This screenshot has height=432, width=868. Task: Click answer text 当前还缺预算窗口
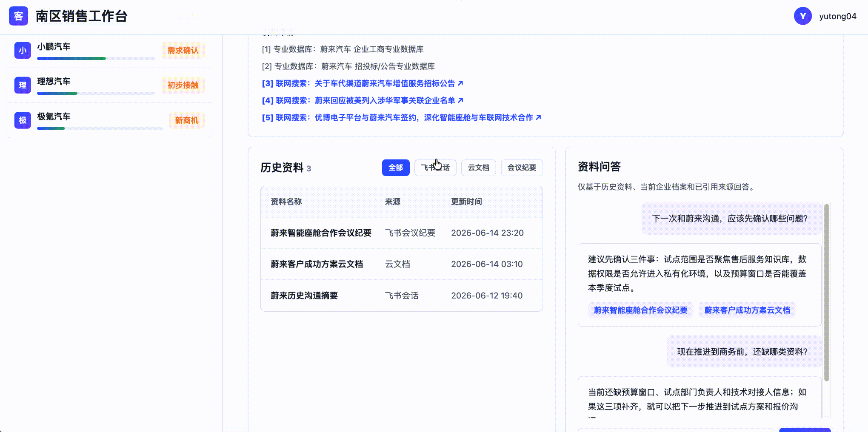click(x=697, y=399)
